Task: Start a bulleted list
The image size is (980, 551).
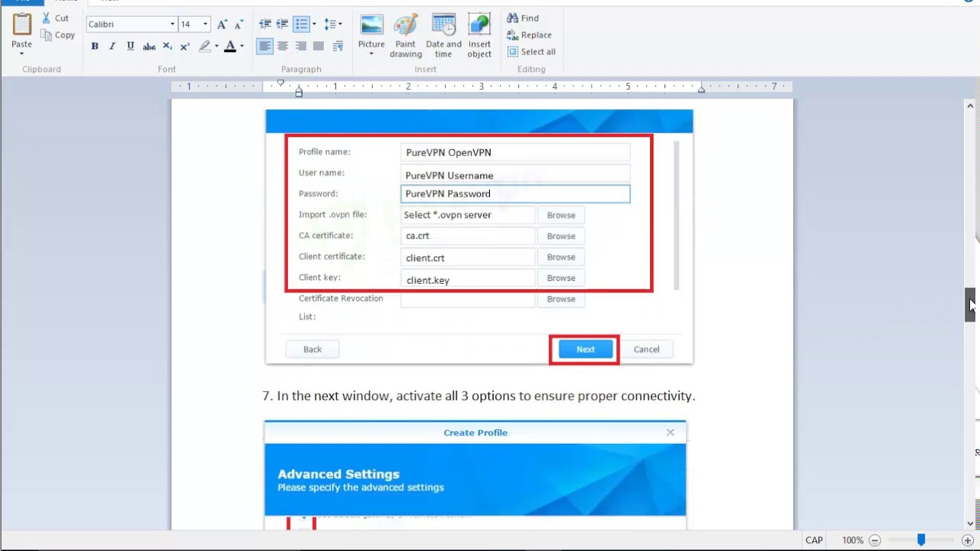Action: 302,24
